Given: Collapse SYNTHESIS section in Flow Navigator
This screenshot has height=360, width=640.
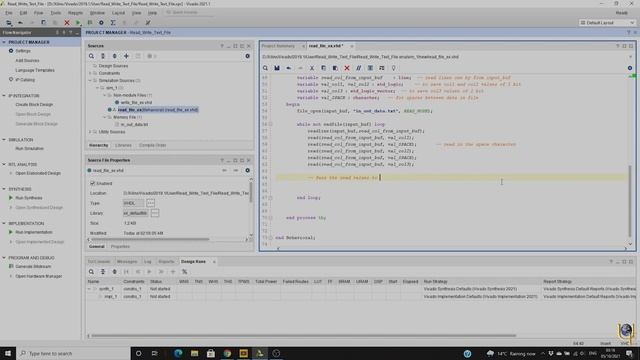Looking at the screenshot, I should click(4, 189).
